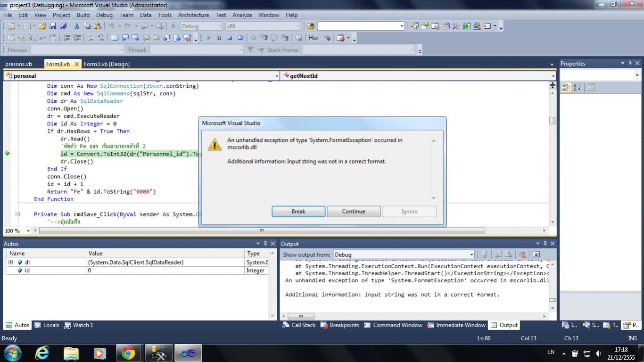Switch to the Watch 1 tab

[x=78, y=325]
